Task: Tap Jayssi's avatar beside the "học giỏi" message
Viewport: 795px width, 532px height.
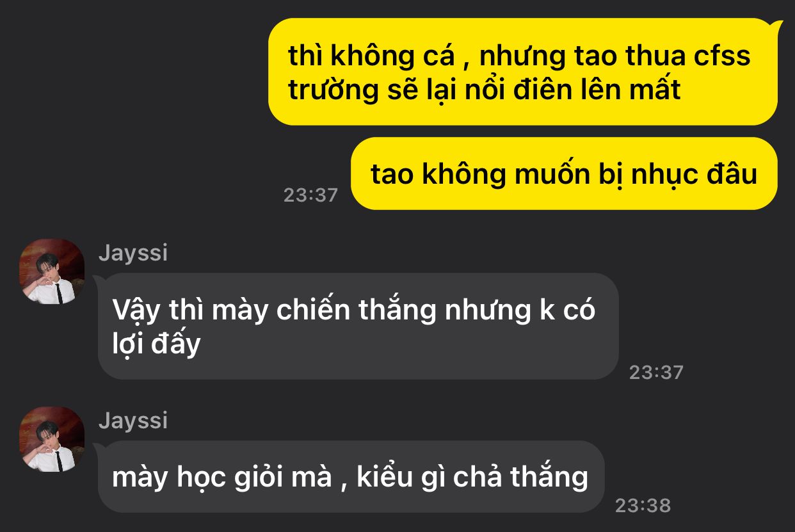Action: point(52,439)
